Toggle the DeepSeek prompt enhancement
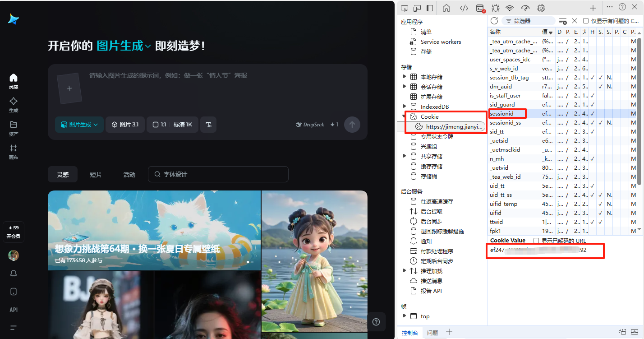 click(310, 125)
